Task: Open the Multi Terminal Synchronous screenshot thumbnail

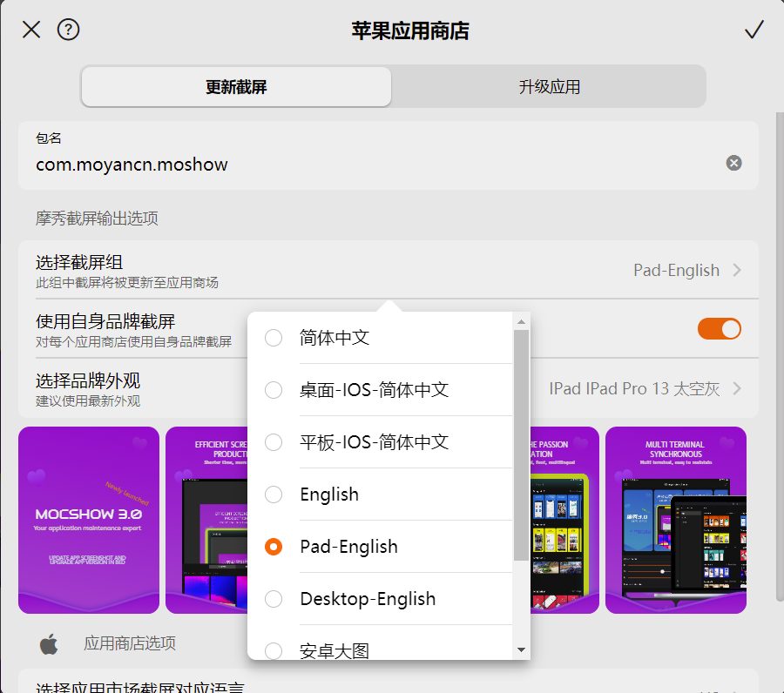Action: click(x=675, y=520)
